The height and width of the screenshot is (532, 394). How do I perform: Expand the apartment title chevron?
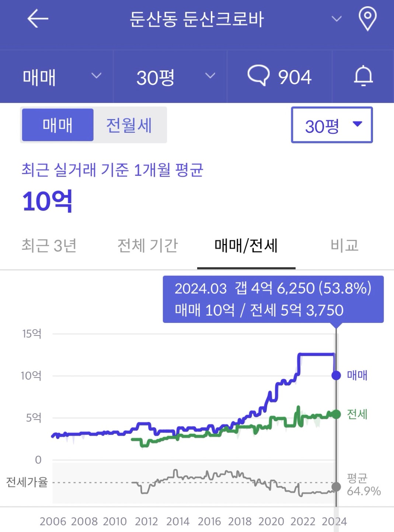(337, 19)
